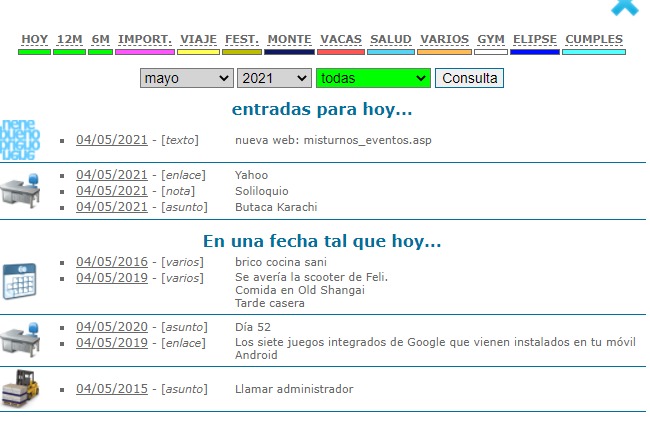Click the 04/05/2020 date for Día 52
Screen dimensions: 650x434
point(112,327)
